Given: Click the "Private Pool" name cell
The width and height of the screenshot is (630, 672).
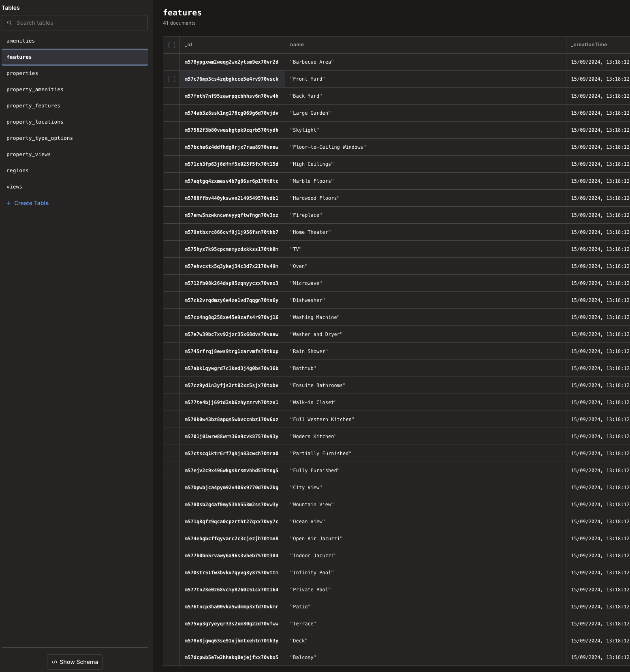Looking at the screenshot, I should point(425,590).
